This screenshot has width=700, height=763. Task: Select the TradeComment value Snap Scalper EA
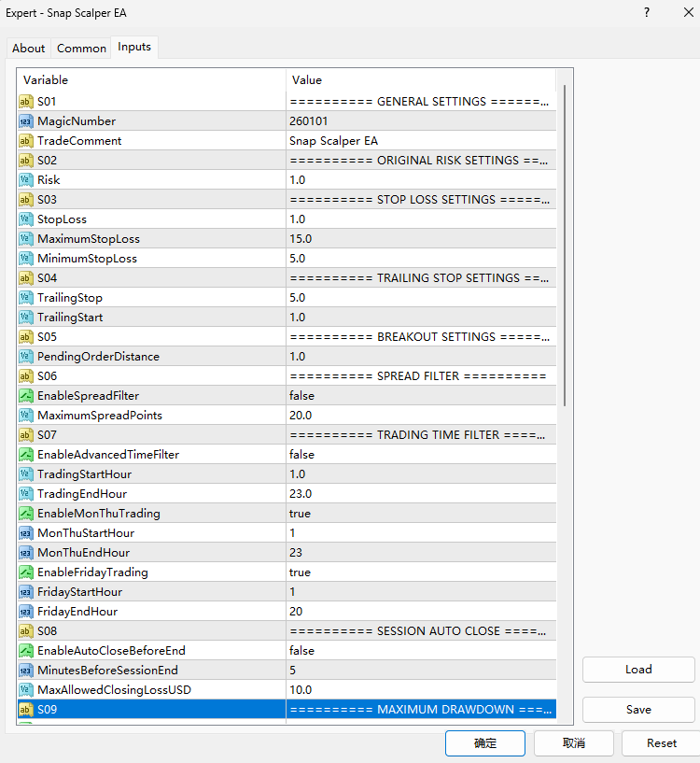(333, 141)
